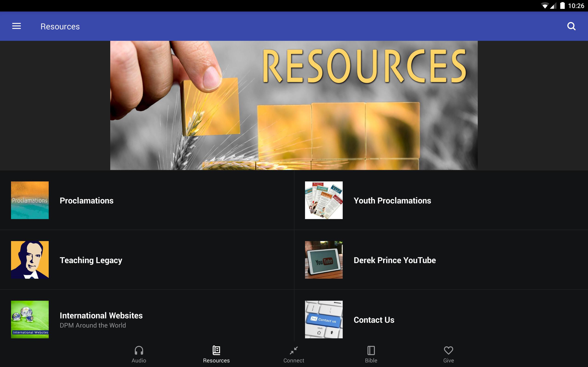The width and height of the screenshot is (588, 367).
Task: Open the Audio section
Action: pyautogui.click(x=139, y=354)
